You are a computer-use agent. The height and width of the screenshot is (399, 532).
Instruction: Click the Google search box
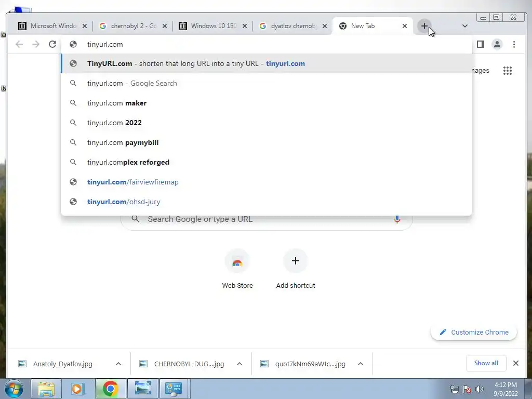(x=267, y=219)
